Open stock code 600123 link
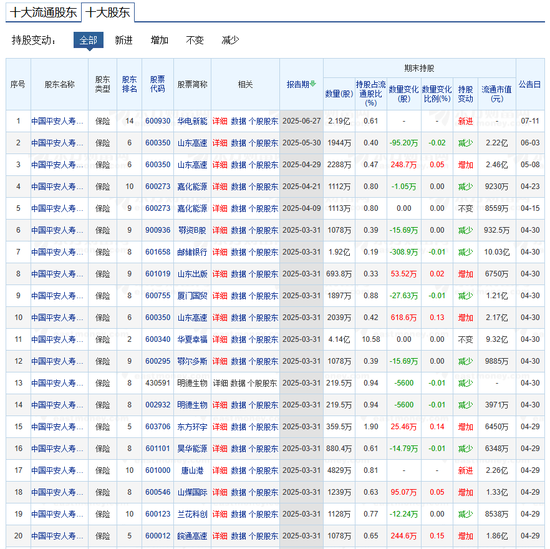Image resolution: width=550 pixels, height=549 pixels. tap(158, 514)
